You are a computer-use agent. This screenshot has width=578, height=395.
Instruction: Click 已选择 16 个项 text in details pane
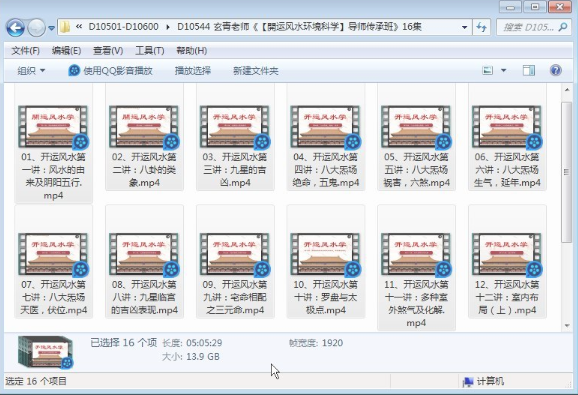(124, 343)
